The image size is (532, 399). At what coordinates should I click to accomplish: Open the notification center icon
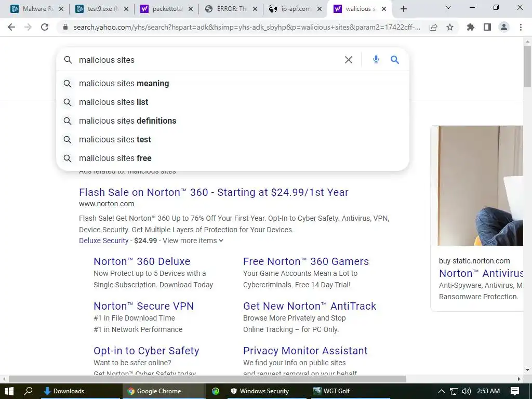(515, 391)
